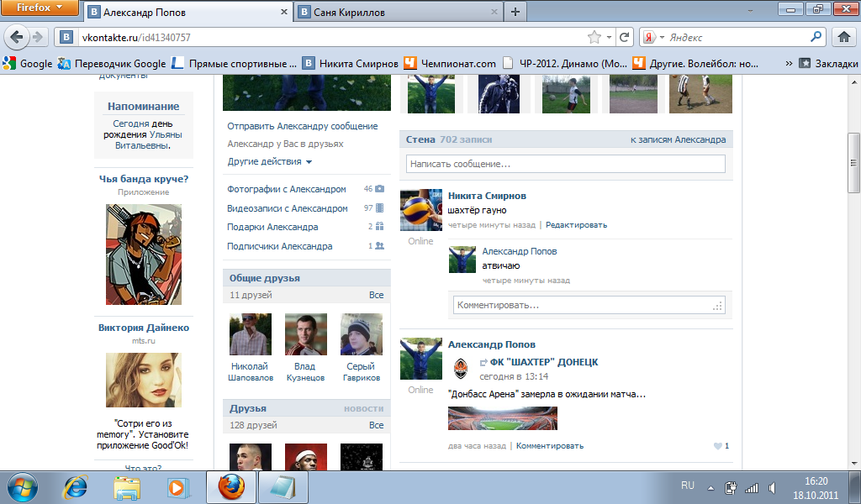Open address bar history dropdown arrow

pos(610,37)
